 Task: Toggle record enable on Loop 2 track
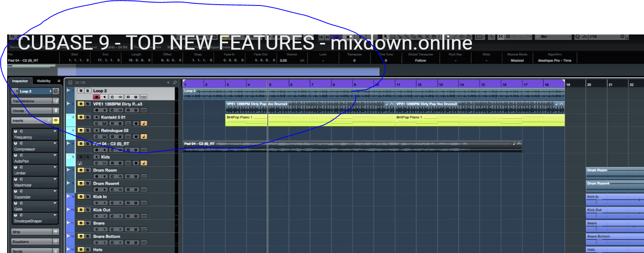(x=97, y=97)
